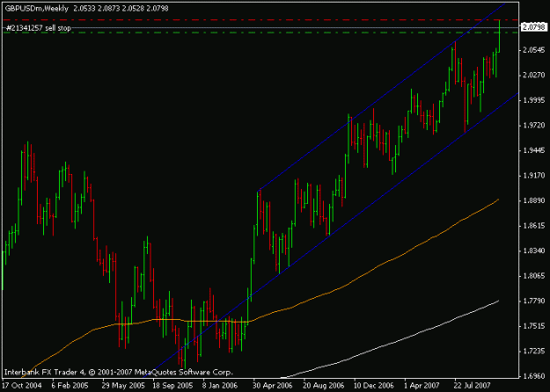
Task: Click the 17 Oct 2004 date label
Action: coord(22,385)
